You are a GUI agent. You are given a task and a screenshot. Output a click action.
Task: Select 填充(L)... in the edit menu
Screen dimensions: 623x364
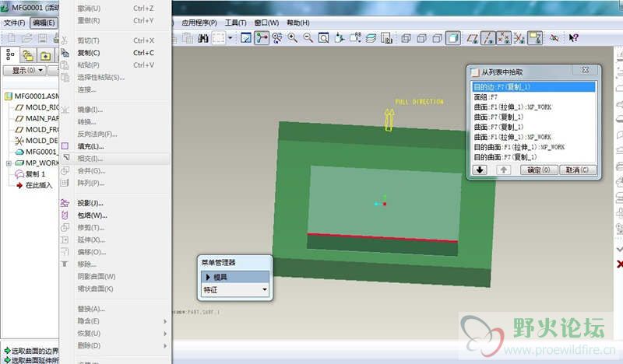pos(90,146)
